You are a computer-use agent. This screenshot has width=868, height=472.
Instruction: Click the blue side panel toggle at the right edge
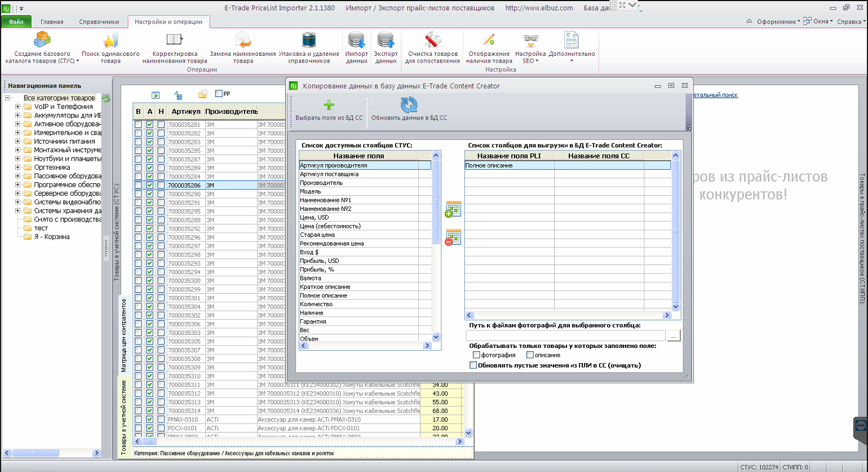861,425
